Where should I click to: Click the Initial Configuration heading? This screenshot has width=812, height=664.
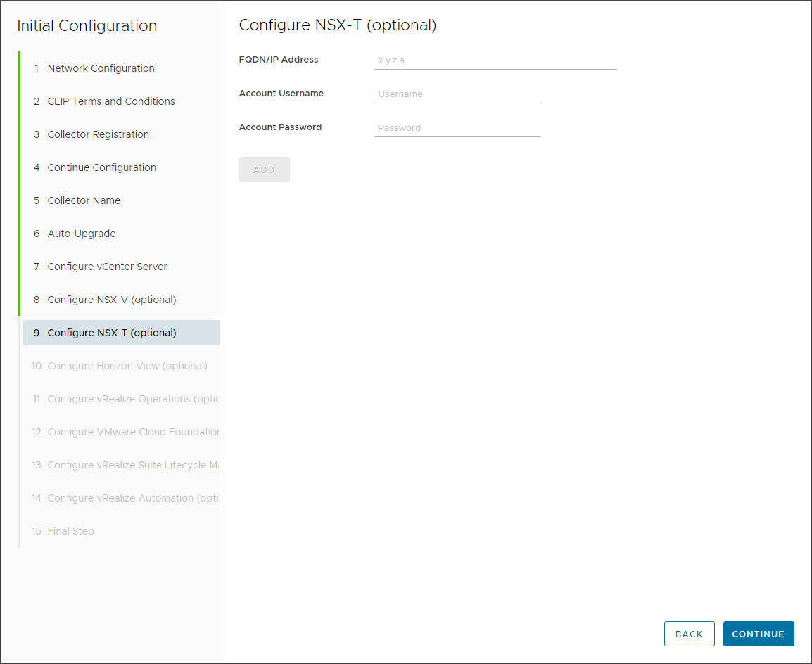click(87, 25)
